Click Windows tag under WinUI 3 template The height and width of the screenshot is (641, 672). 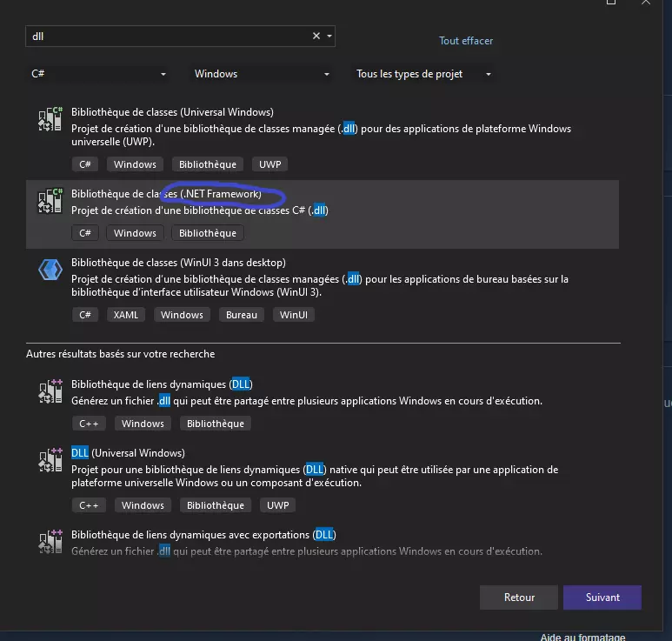tap(182, 315)
